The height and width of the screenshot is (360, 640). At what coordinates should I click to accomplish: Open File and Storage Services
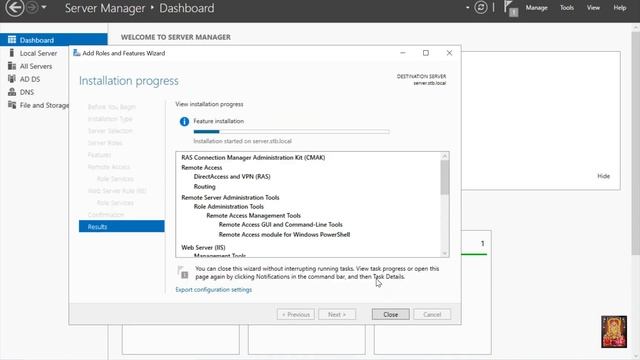click(x=44, y=105)
